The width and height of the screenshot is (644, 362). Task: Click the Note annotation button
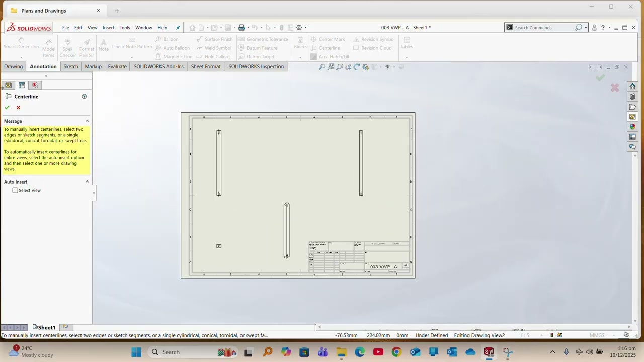[104, 45]
